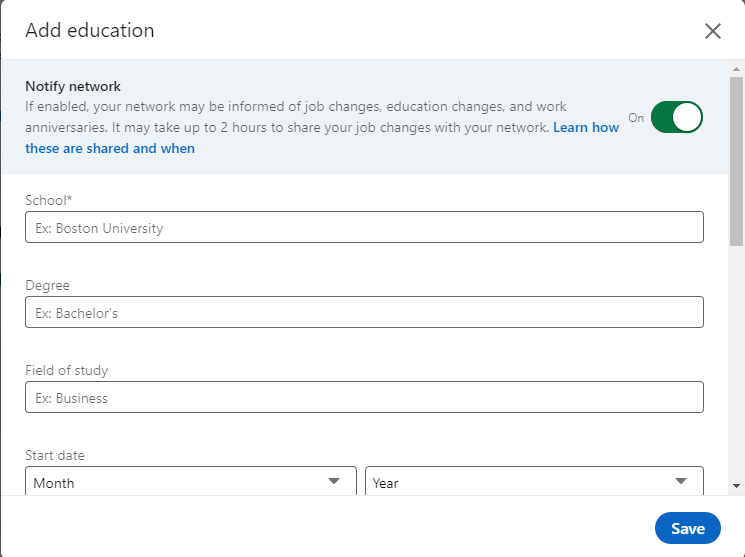This screenshot has height=557, width=745.
Task: Click the On label beside the toggle
Action: [x=636, y=118]
